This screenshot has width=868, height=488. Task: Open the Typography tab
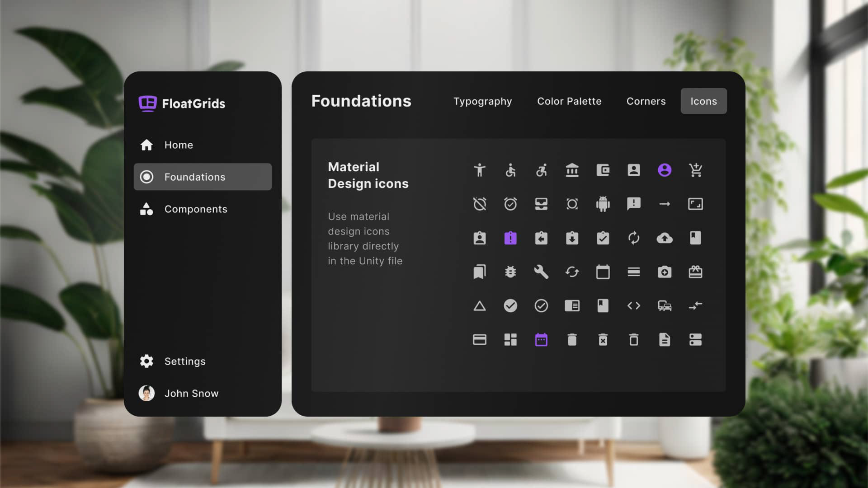pyautogui.click(x=482, y=101)
